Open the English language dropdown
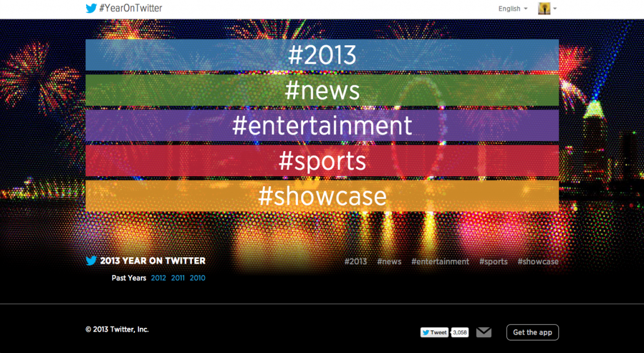This screenshot has width=644, height=353. click(x=513, y=9)
